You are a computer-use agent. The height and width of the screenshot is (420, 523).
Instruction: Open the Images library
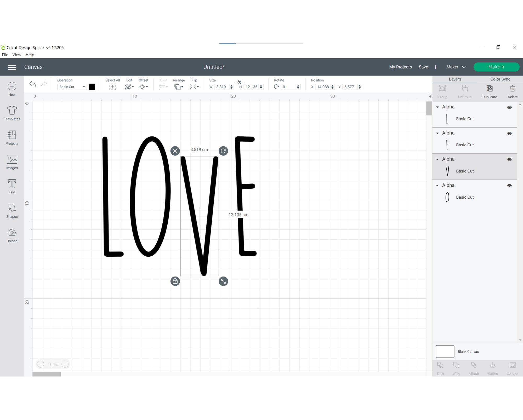tap(12, 159)
